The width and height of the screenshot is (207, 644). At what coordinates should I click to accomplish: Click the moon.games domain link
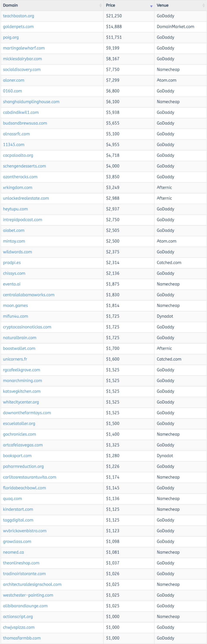pos(15,305)
